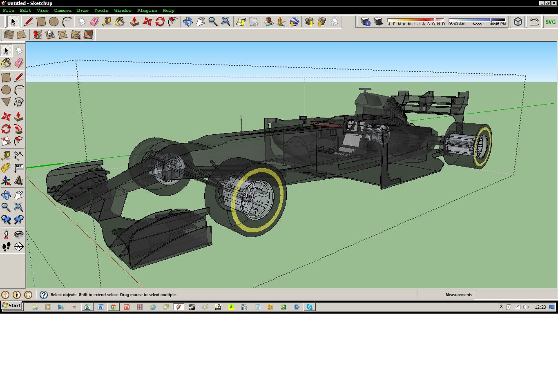Select the Paint Bucket tool
558x392 pixels.
coord(6,62)
